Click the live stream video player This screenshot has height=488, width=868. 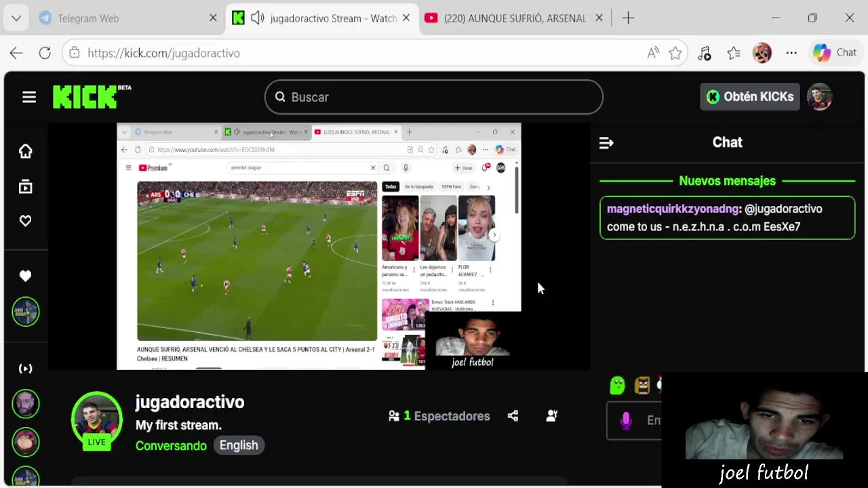319,246
